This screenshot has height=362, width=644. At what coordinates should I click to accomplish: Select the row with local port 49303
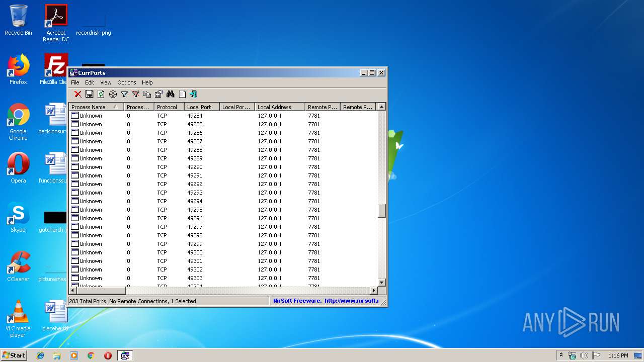click(223, 278)
